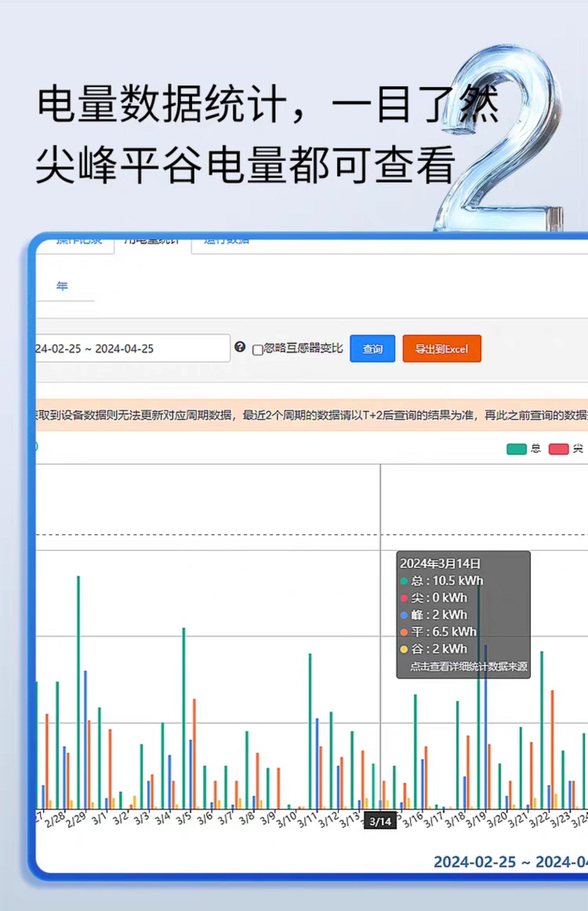588x911 pixels.
Task: Click the tall green bar for 3/22
Action: 542,730
